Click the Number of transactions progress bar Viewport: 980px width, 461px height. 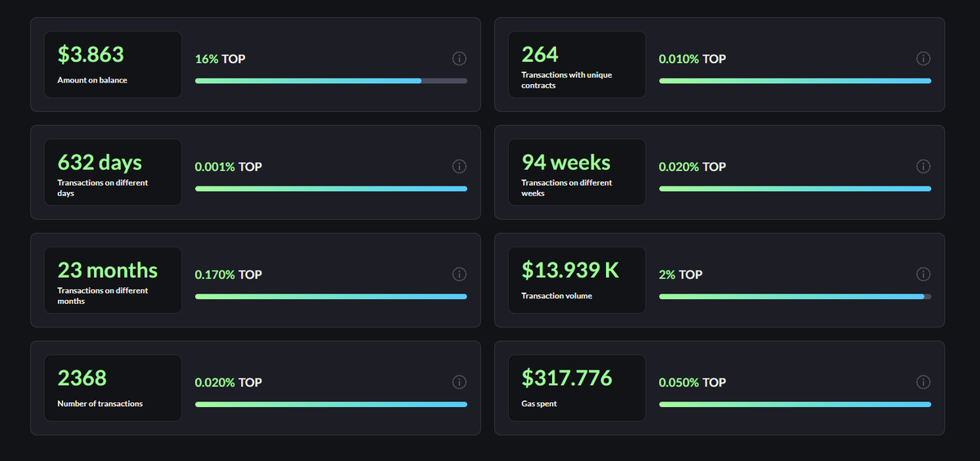pyautogui.click(x=331, y=405)
